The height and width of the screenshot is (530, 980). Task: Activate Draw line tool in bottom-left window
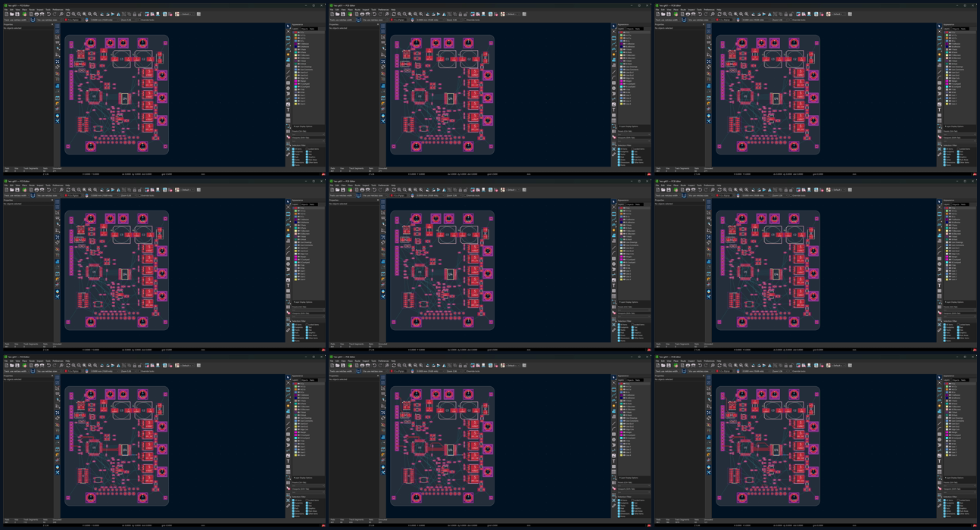tap(288, 423)
